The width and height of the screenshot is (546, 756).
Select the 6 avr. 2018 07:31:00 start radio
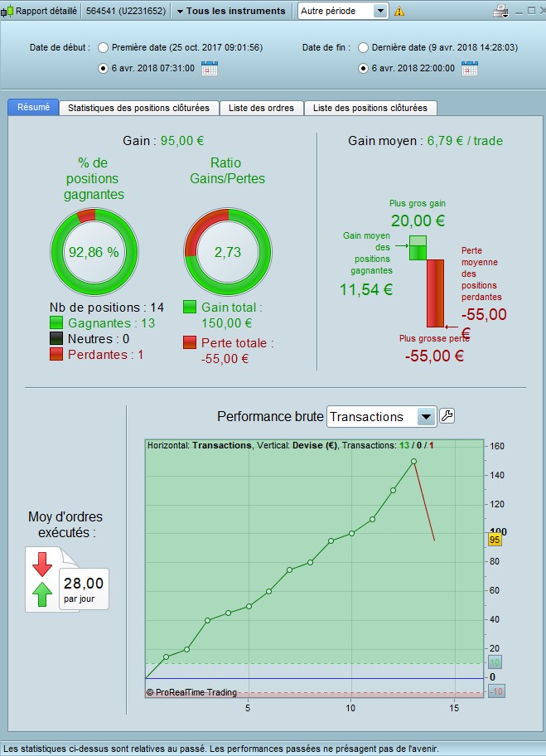[103, 69]
